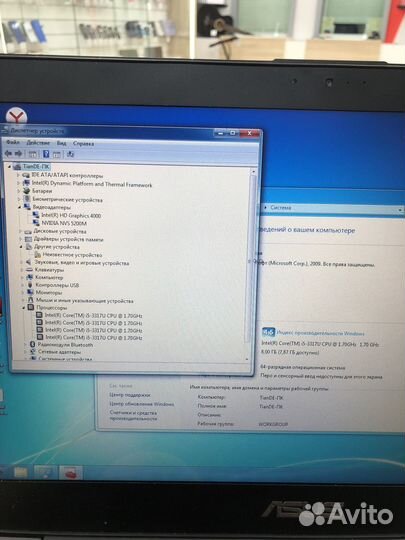The height and width of the screenshot is (540, 405).
Task: Click the Back arrow in Device Manager toolbar
Action: [8, 154]
